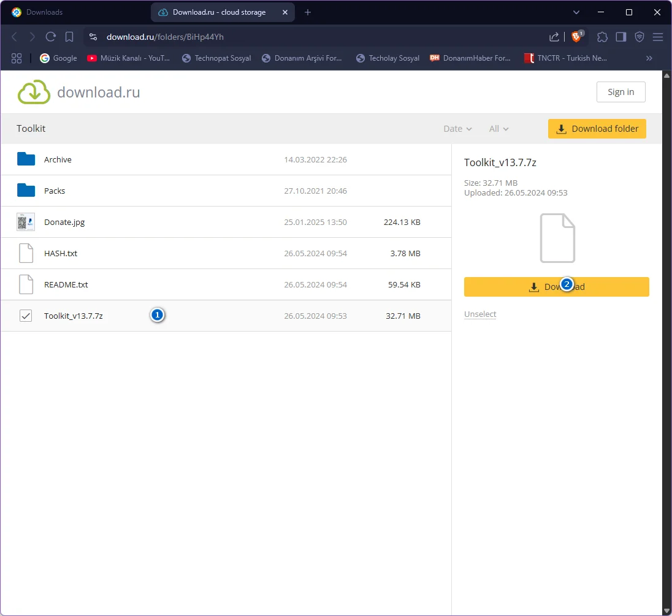Click the Size: 32.71 MB detail text
Screen dimensions: 672x616
click(491, 183)
